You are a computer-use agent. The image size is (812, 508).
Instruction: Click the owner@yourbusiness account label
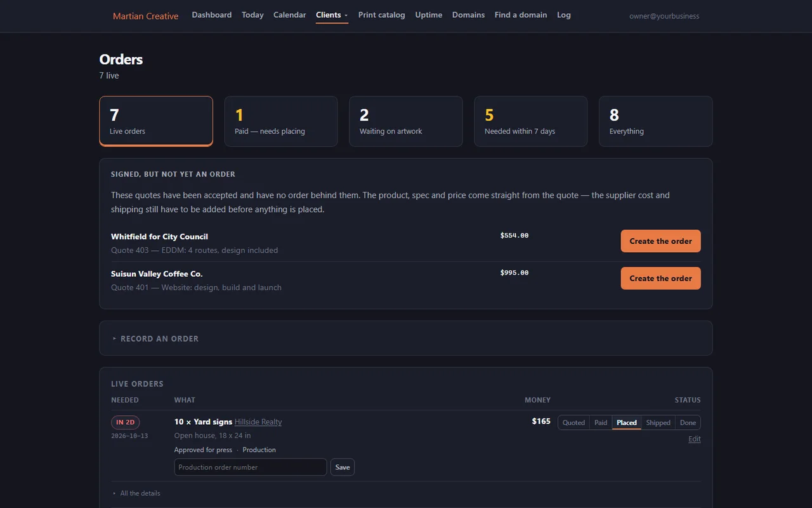click(x=664, y=16)
